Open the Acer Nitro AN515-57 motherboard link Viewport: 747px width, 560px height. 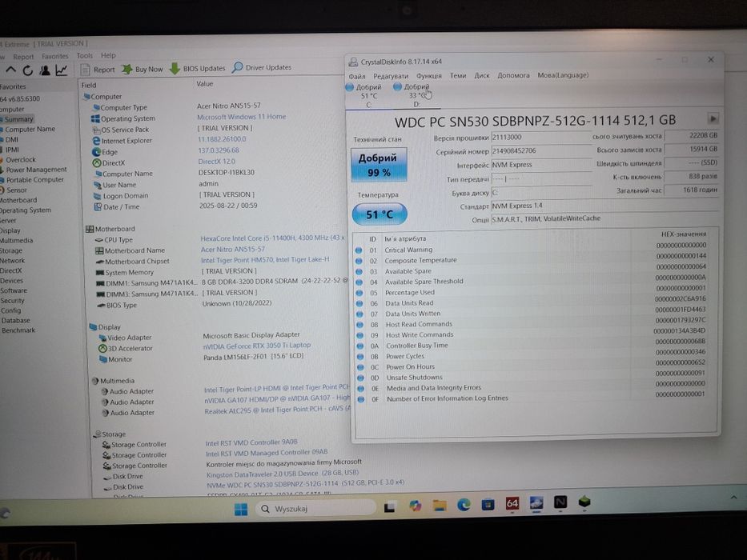click(232, 249)
